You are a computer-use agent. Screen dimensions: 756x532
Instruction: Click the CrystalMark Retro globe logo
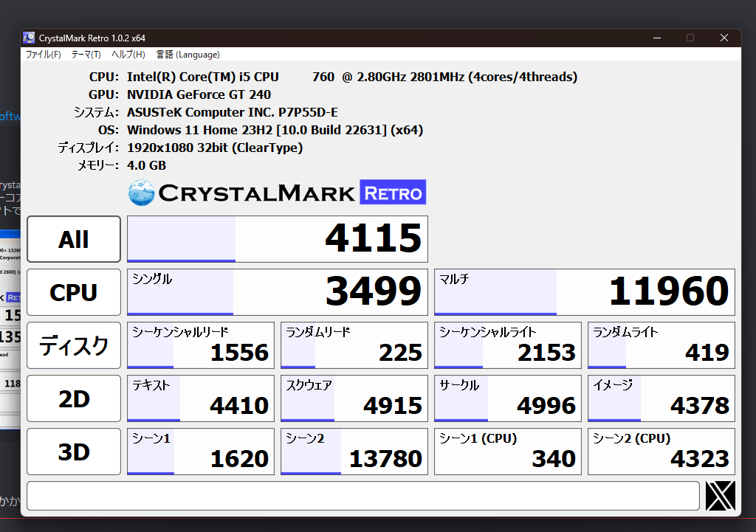(x=141, y=193)
